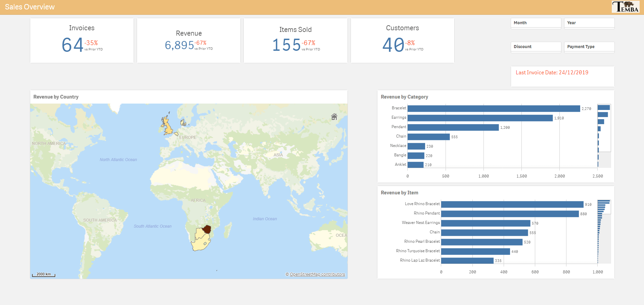Select the Denmark region on map
644x305 pixels.
coord(183,122)
